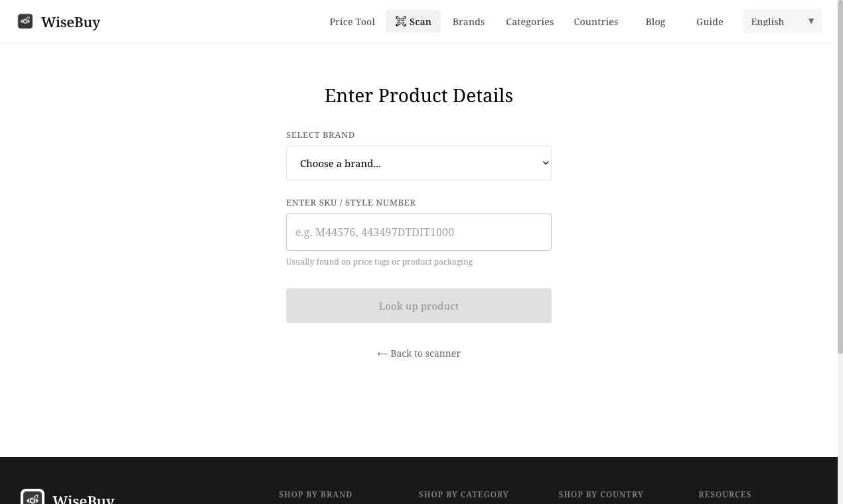The height and width of the screenshot is (504, 843).
Task: Open the Choose a brand dropdown
Action: click(x=419, y=162)
